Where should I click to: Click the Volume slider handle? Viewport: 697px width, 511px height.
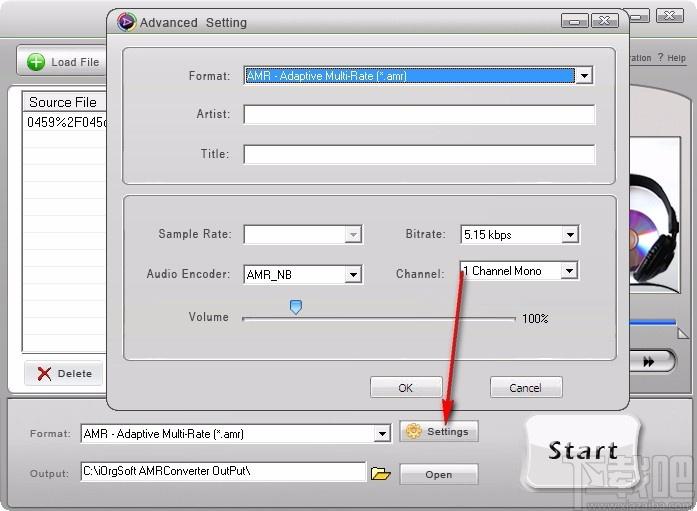pos(296,307)
